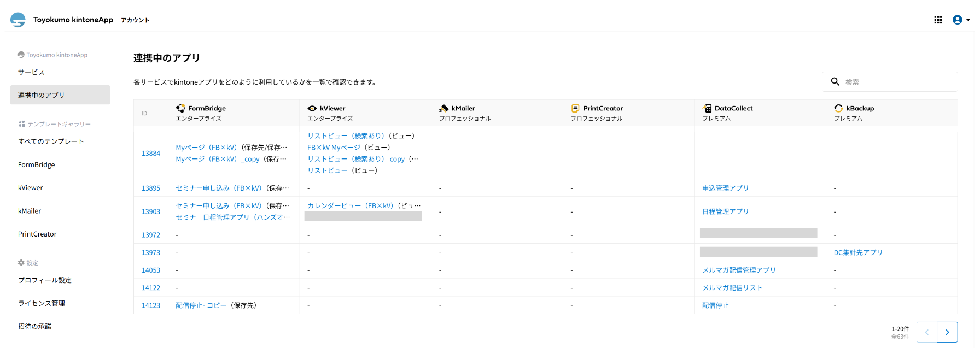980x348 pixels.
Task: Click the Toyokumo kintoneApp logo icon
Action: (x=18, y=20)
